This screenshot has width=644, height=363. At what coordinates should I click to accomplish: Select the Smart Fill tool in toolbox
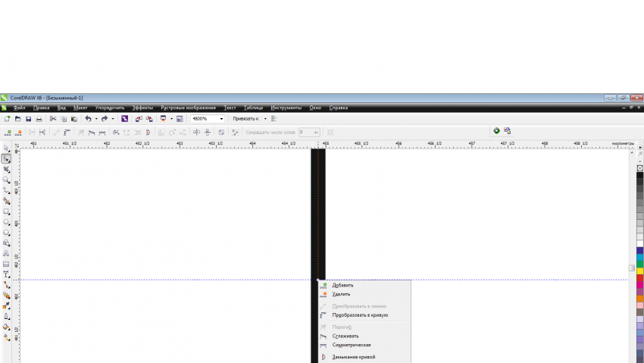coord(6,202)
